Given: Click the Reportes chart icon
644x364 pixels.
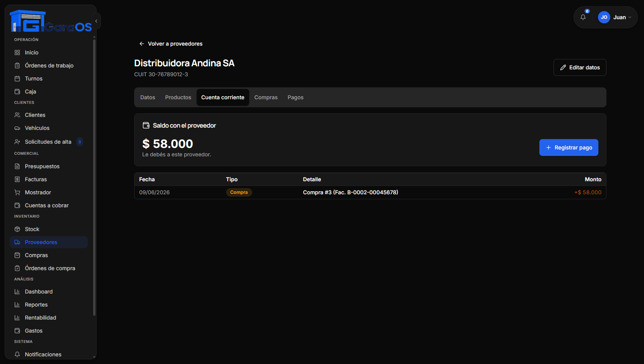Looking at the screenshot, I should coord(17,305).
